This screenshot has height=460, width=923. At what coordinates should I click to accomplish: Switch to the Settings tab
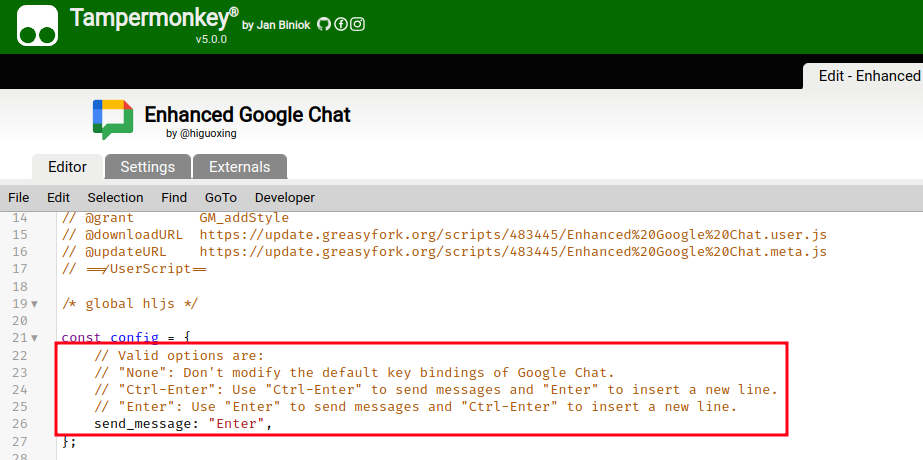point(148,167)
